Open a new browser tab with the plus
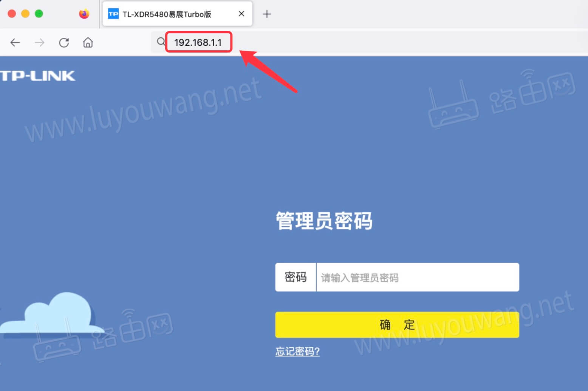588x391 pixels. [267, 14]
